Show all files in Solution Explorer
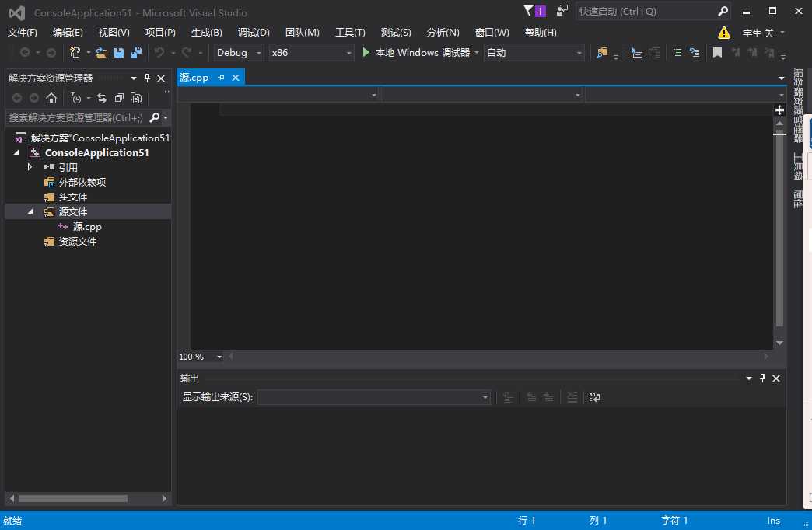Image resolution: width=812 pixels, height=530 pixels. (136, 98)
